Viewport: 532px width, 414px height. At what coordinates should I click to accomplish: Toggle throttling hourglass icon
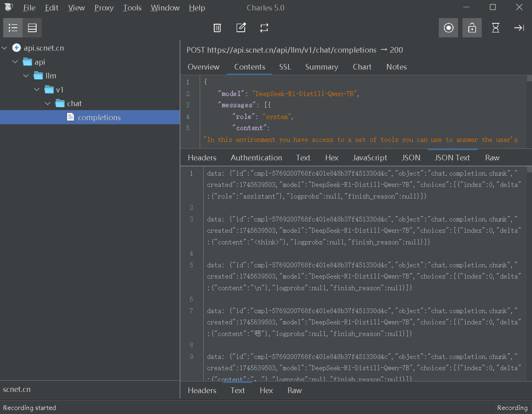[x=496, y=28]
